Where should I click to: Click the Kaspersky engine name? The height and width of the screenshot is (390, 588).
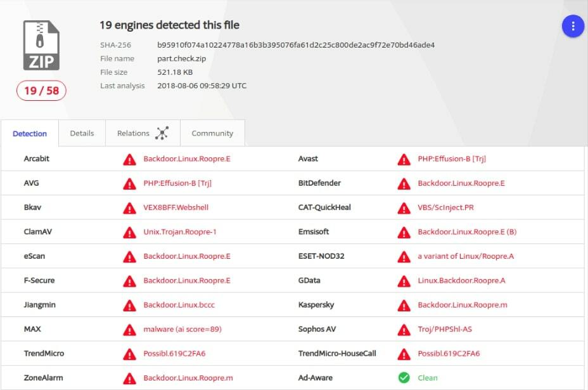click(316, 305)
